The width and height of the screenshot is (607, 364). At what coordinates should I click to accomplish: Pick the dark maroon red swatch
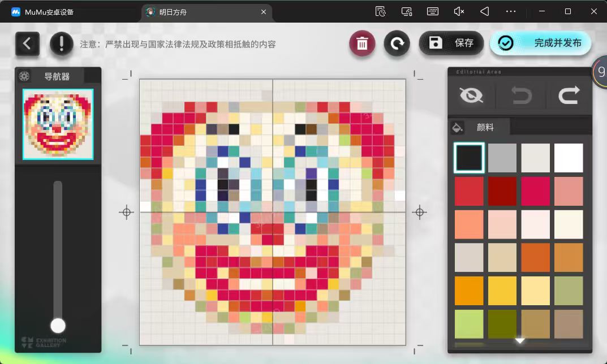click(x=502, y=191)
